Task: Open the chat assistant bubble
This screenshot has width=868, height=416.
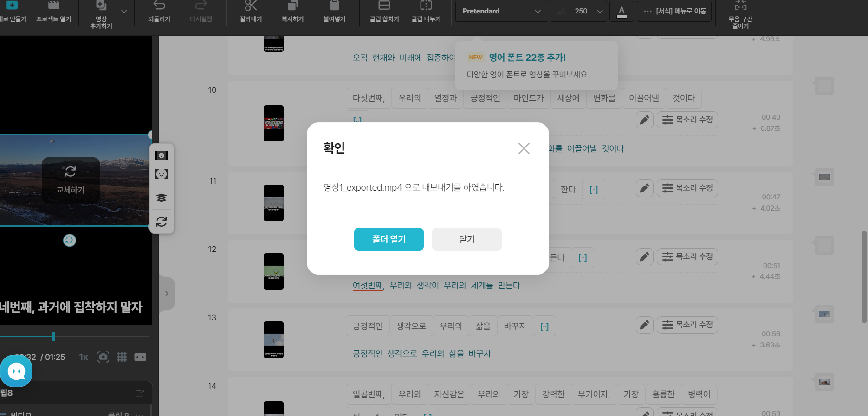Action: (x=16, y=371)
